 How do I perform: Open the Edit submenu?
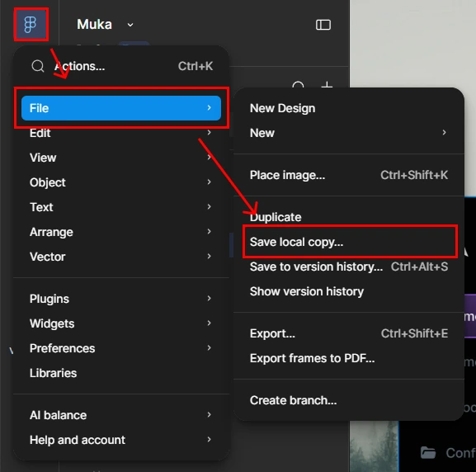point(121,133)
